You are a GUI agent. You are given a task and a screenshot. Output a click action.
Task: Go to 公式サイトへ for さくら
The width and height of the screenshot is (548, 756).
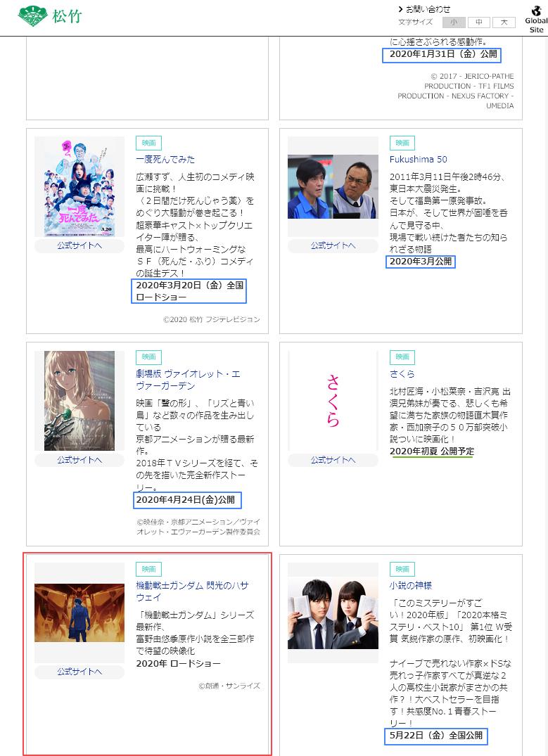point(333,460)
